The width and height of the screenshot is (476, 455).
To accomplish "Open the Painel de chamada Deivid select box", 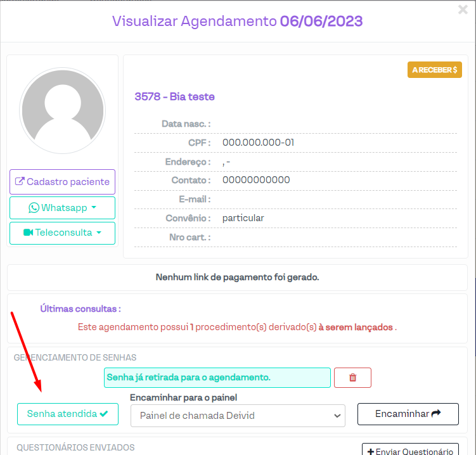I will (x=238, y=416).
